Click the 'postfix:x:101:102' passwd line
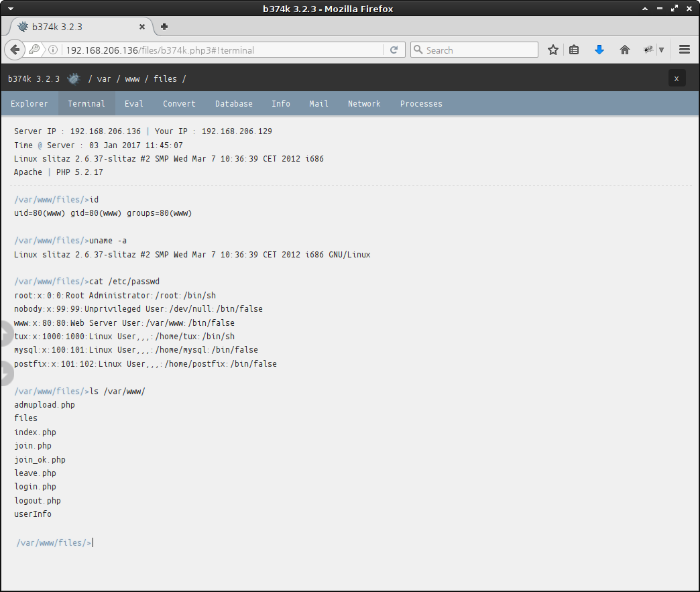This screenshot has width=700, height=592. 145,364
